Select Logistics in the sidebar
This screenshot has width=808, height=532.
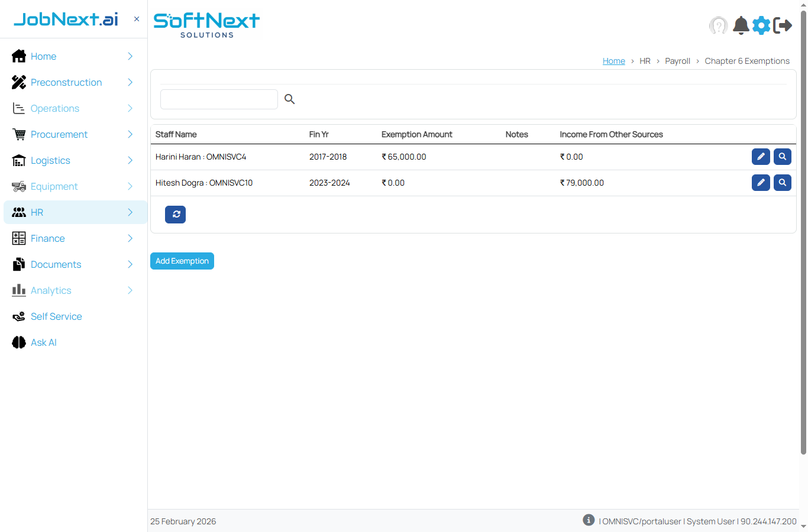click(x=50, y=160)
